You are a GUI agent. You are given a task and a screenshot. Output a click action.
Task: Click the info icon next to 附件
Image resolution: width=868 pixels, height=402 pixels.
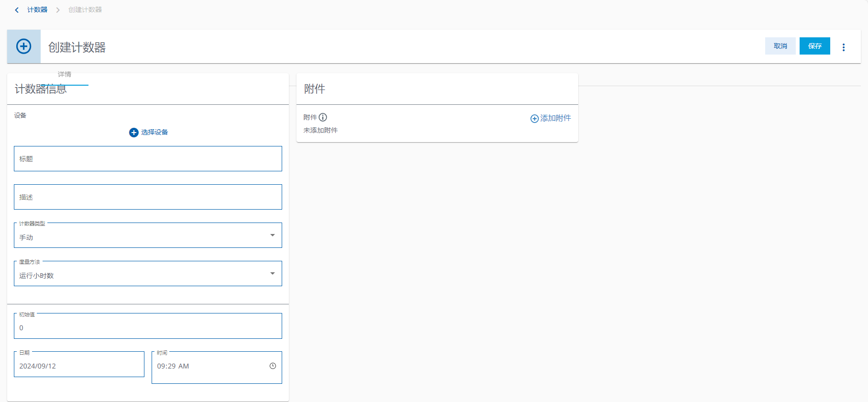click(323, 117)
